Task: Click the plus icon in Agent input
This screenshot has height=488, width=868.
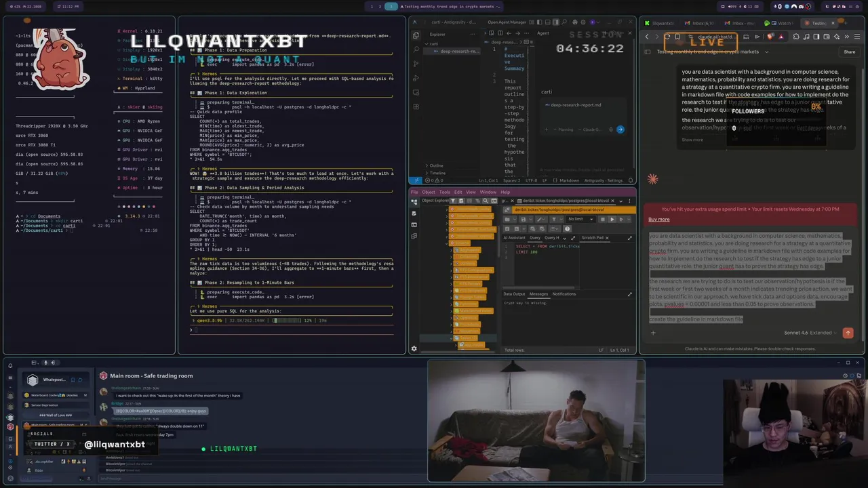Action: (547, 129)
